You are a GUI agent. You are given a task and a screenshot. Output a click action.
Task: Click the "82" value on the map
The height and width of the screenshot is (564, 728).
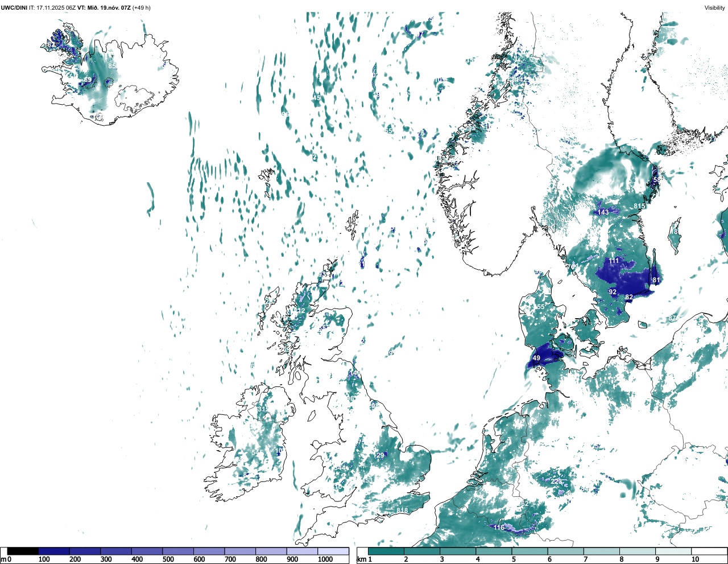pos(629,298)
